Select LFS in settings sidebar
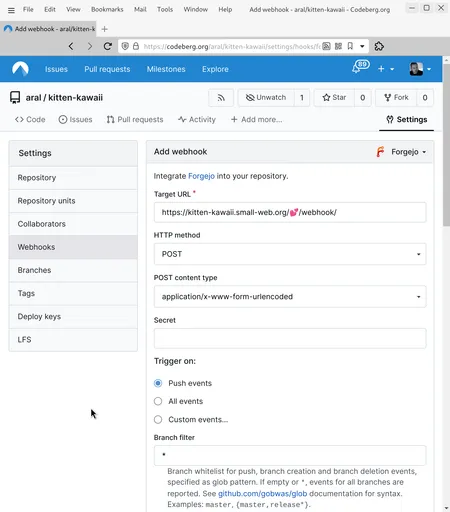This screenshot has height=512, width=450. (x=73, y=340)
